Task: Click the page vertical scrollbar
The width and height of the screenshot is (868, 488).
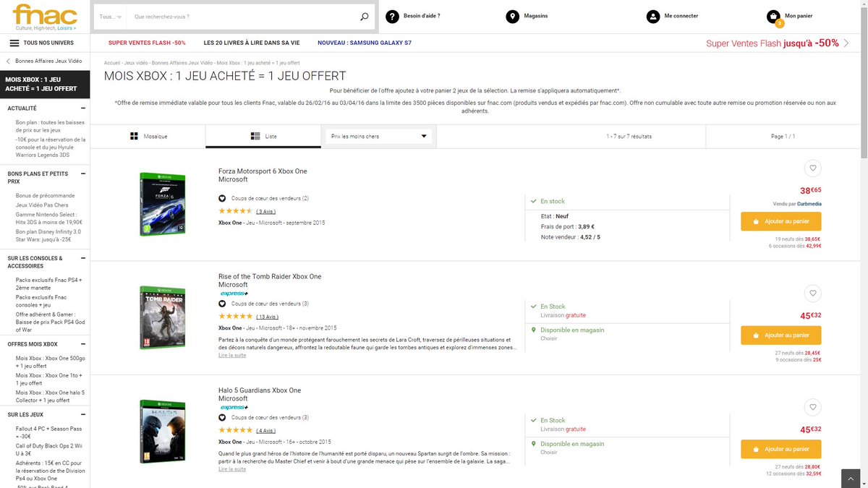Action: (864, 87)
